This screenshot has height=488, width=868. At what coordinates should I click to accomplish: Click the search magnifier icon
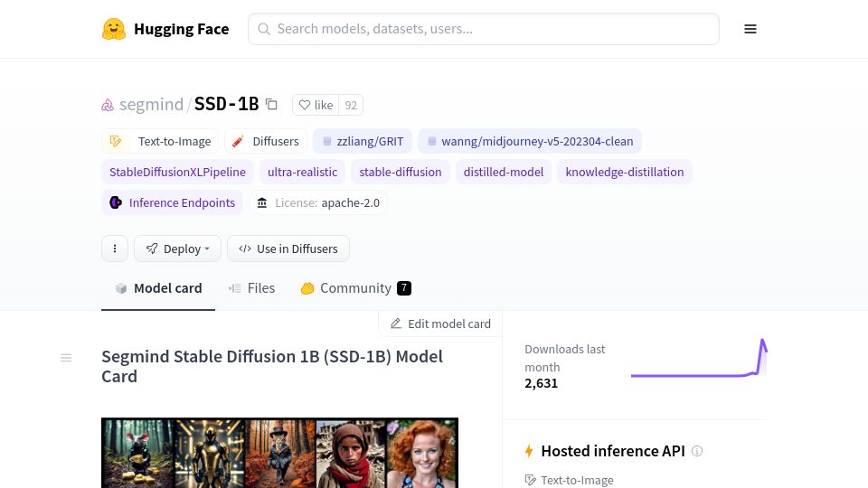pos(264,29)
